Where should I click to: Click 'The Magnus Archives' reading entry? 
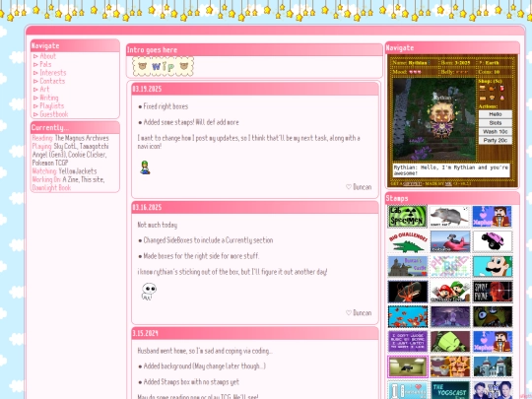point(82,138)
